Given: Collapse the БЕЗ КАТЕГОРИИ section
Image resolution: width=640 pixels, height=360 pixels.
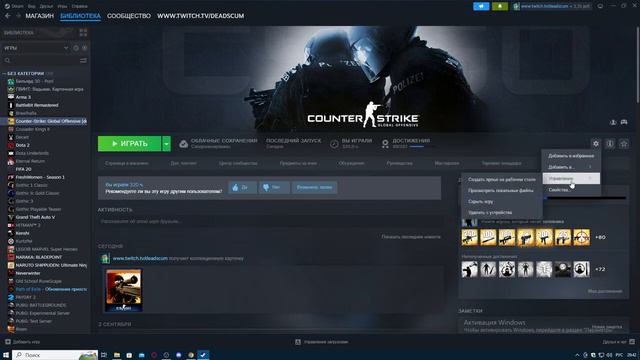Looking at the screenshot, I should 4,73.
